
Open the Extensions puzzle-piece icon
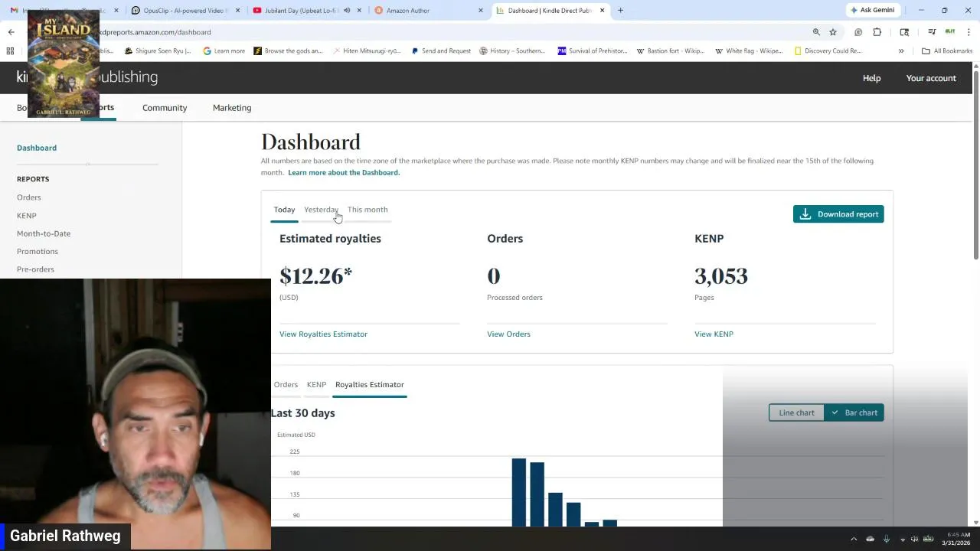[877, 32]
